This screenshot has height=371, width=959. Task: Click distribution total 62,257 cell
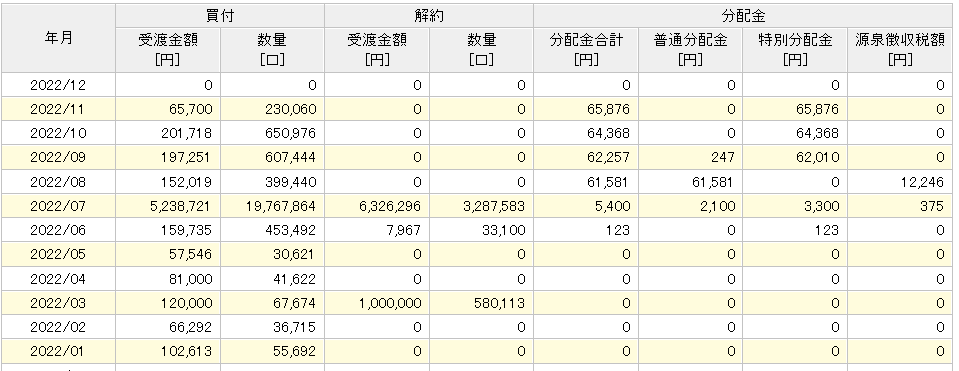coord(586,158)
